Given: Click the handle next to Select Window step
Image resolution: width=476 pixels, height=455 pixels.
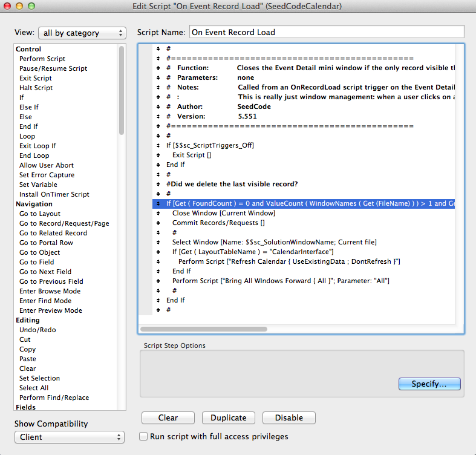Looking at the screenshot, I should pyautogui.click(x=158, y=242).
